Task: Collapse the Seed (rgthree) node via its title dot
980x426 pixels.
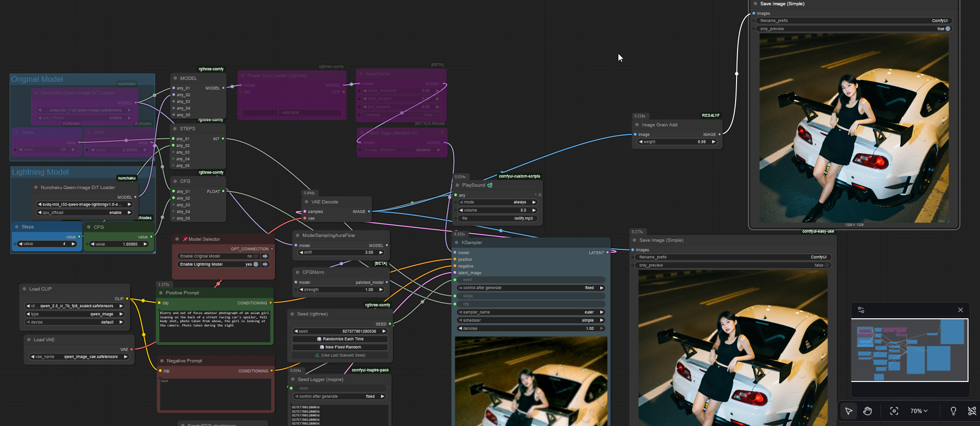Action: pos(292,314)
